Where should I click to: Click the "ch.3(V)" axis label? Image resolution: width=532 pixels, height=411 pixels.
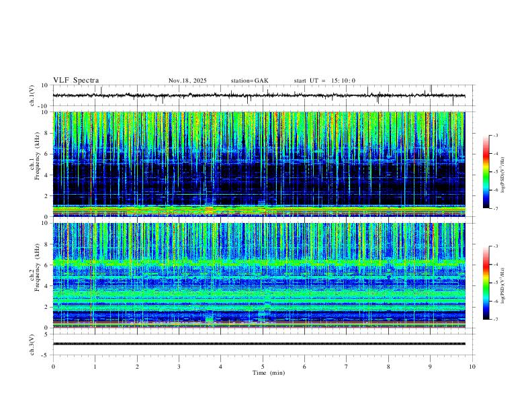pos(32,345)
